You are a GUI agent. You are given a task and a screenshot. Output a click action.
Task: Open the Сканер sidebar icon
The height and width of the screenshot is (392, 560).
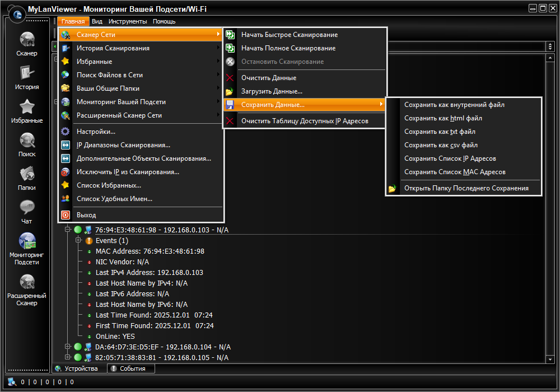(27, 40)
